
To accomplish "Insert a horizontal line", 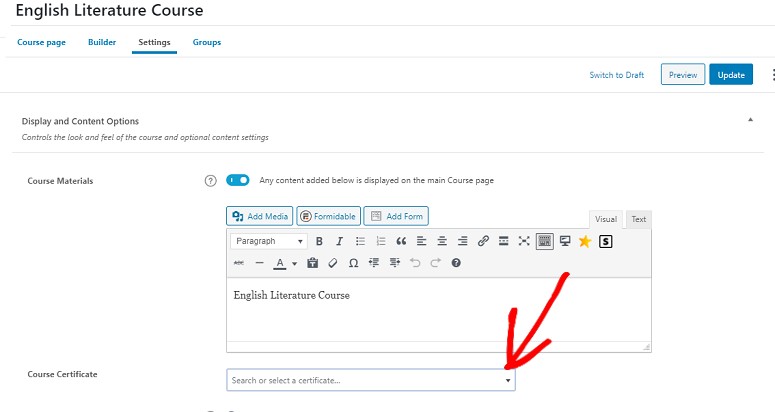I will 259,263.
